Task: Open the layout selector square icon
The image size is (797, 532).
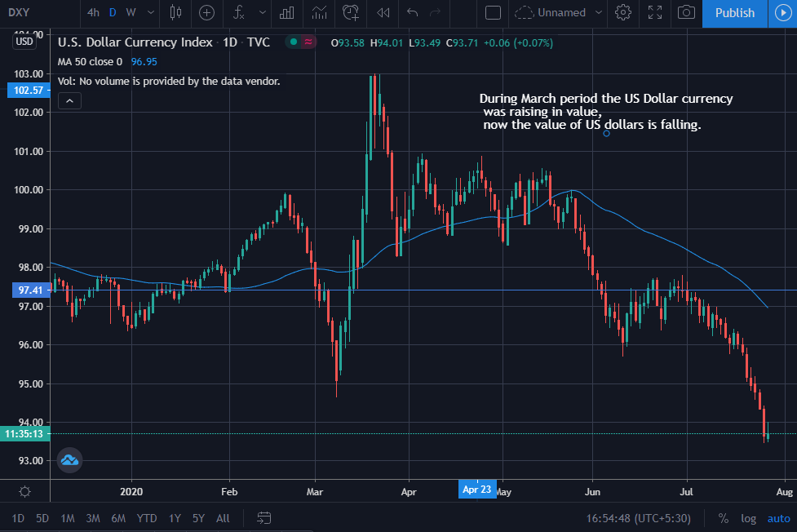Action: 493,13
